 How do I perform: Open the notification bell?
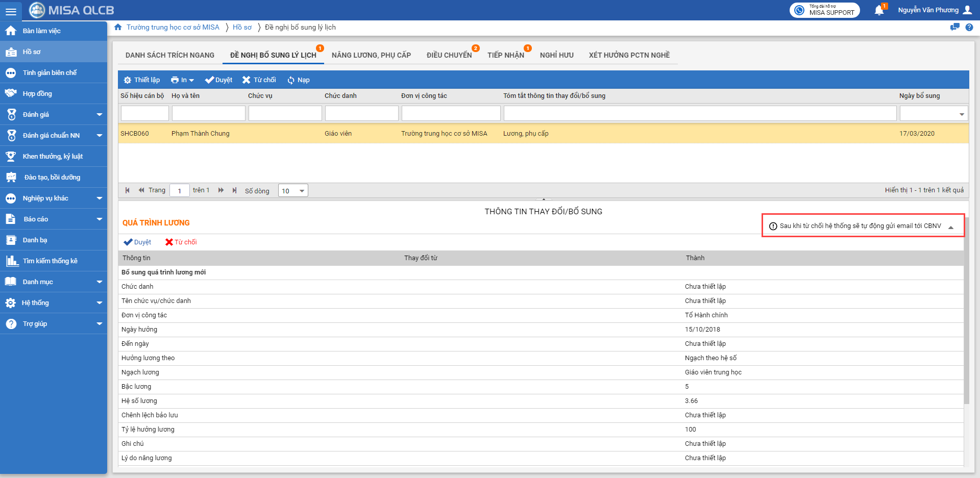[879, 10]
